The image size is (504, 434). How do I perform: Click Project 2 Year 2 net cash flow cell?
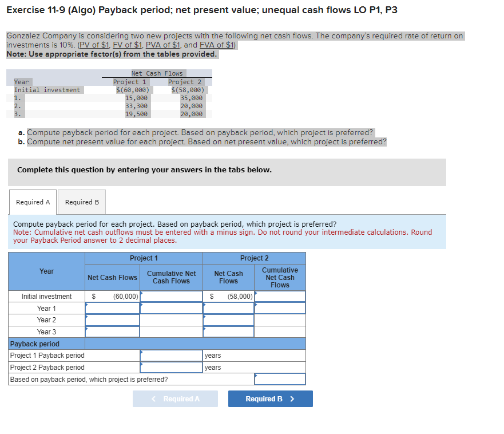(x=228, y=319)
